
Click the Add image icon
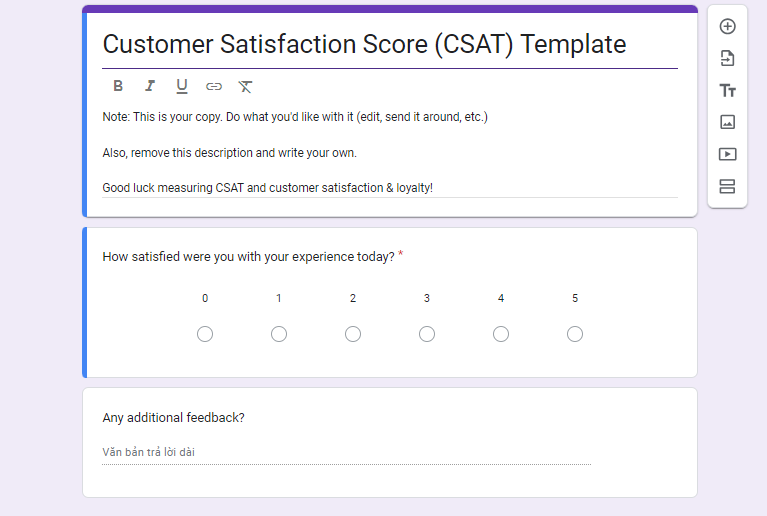tap(727, 122)
